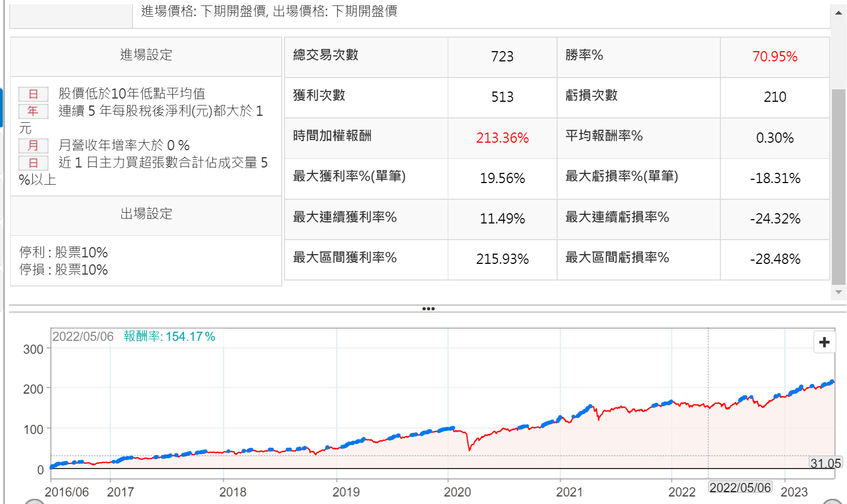Click the 2022/05/06 date beside the 報酬率 readout
Screen dimensions: 847x504
point(83,337)
